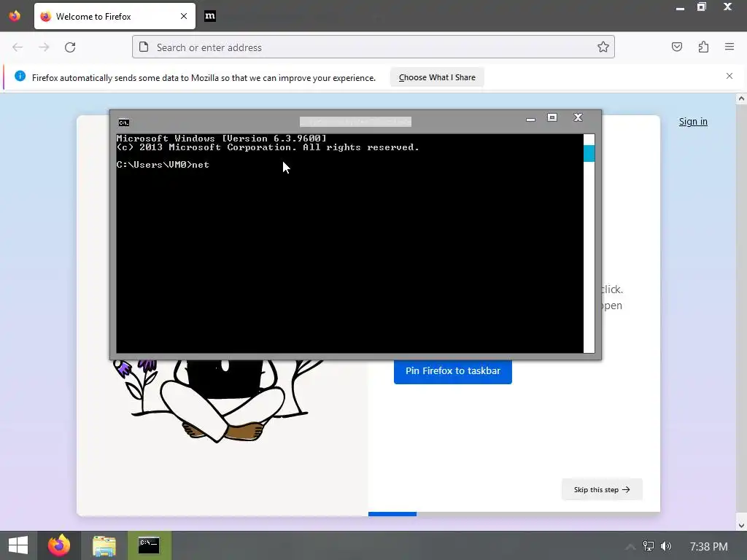Click Pin Firefox to taskbar

[x=452, y=370]
